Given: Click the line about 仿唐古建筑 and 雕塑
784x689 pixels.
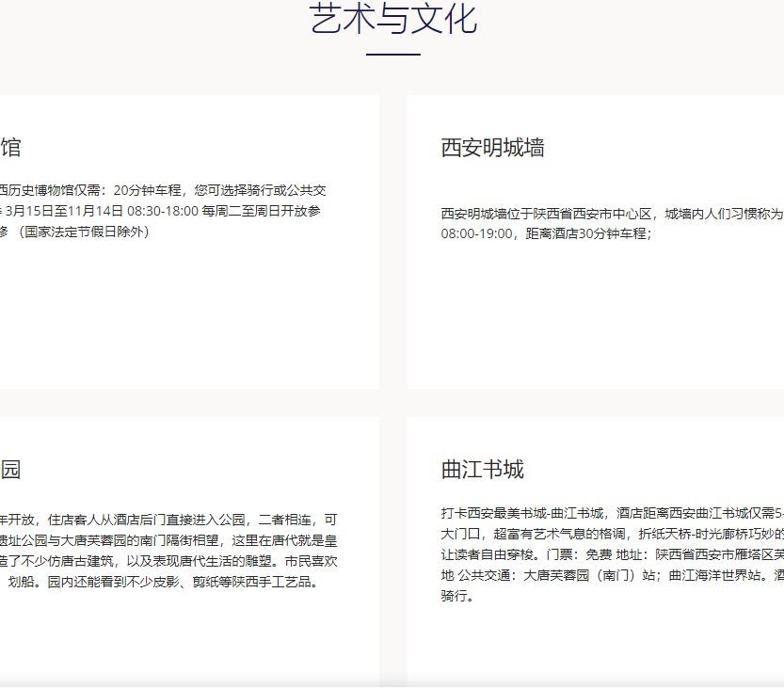Looking at the screenshot, I should pyautogui.click(x=169, y=561).
